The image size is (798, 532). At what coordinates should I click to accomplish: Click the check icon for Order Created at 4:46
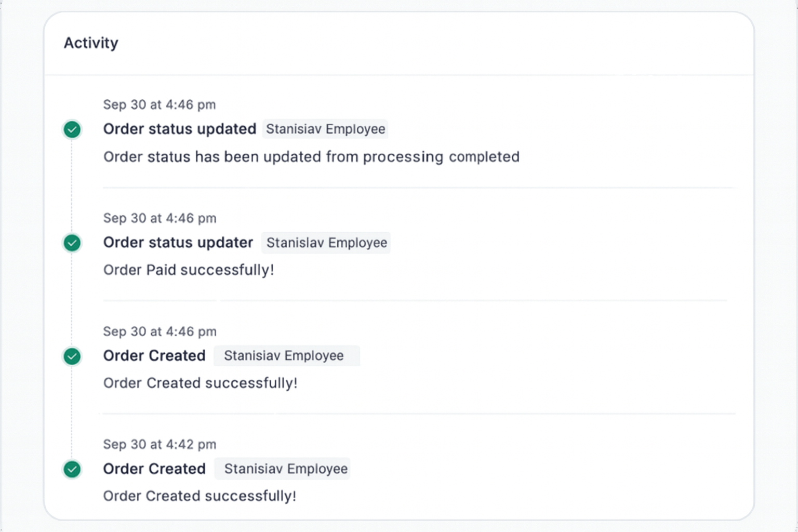click(x=72, y=356)
